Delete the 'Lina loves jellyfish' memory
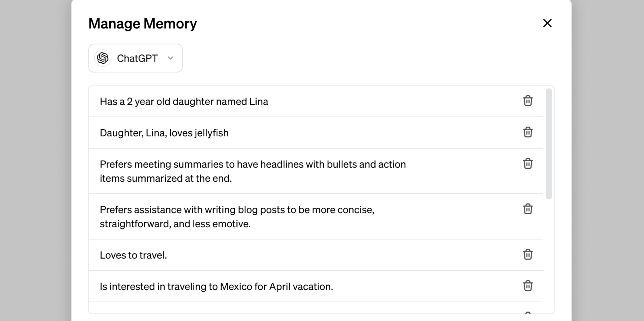The height and width of the screenshot is (321, 644). 527,132
